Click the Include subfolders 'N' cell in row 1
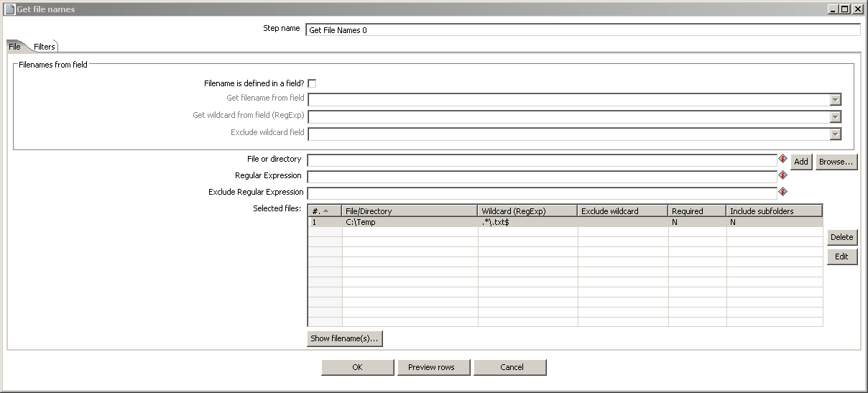868x393 pixels. click(x=775, y=222)
